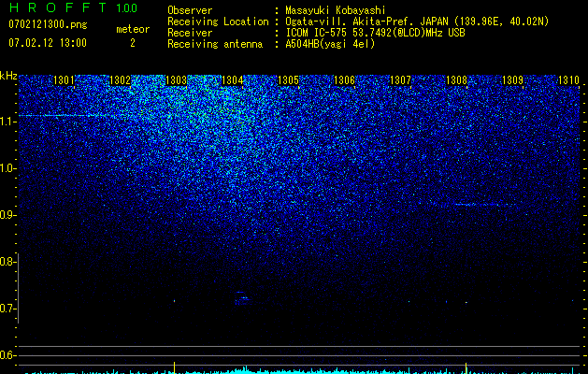588x374 pixels.
Task: Click the kHz axis unit label
Action: [x=8, y=76]
